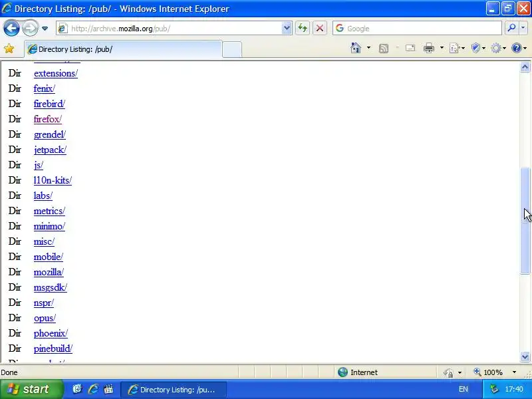Open the Help question mark menu
532x399 pixels.
519,48
